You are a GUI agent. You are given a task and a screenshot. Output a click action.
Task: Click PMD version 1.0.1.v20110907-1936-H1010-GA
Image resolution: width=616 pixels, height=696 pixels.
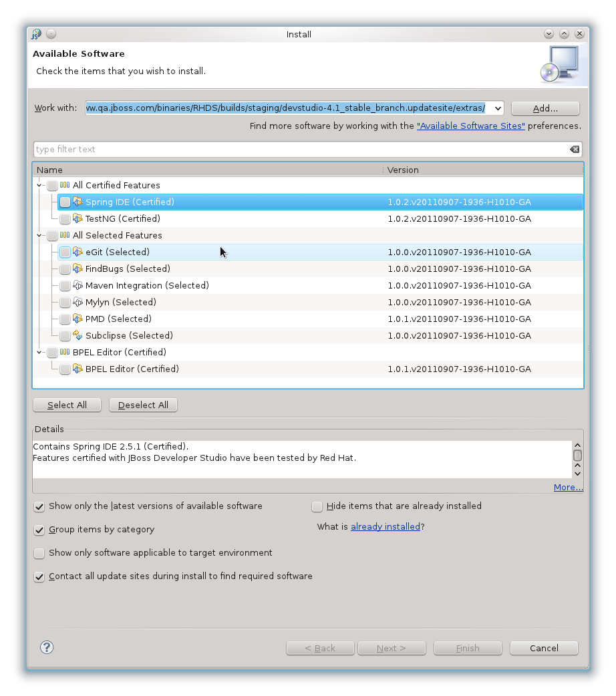(x=459, y=319)
